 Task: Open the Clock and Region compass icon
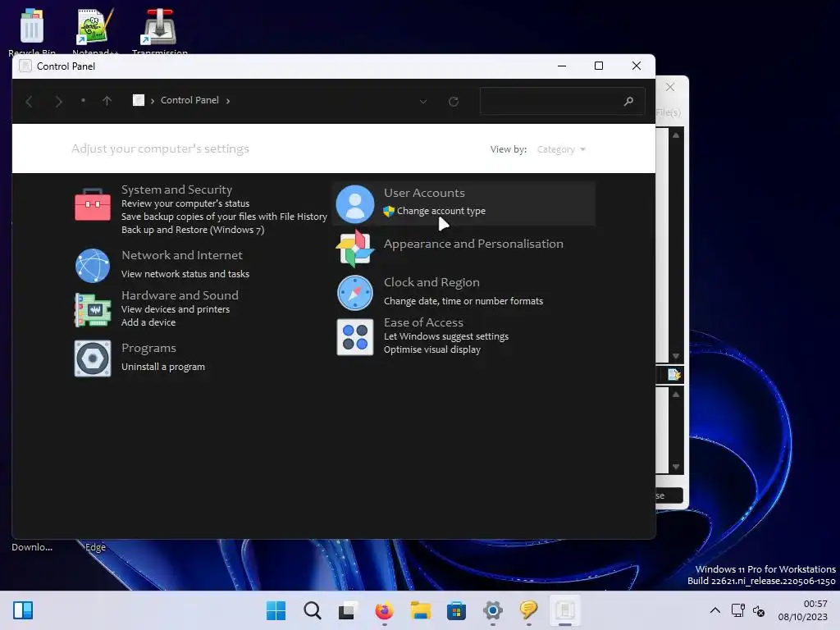(x=354, y=293)
